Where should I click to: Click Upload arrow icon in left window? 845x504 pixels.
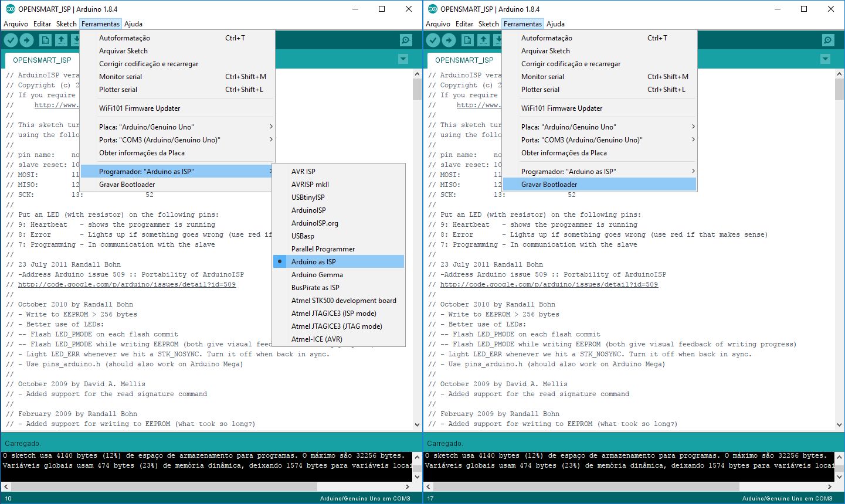pos(27,40)
